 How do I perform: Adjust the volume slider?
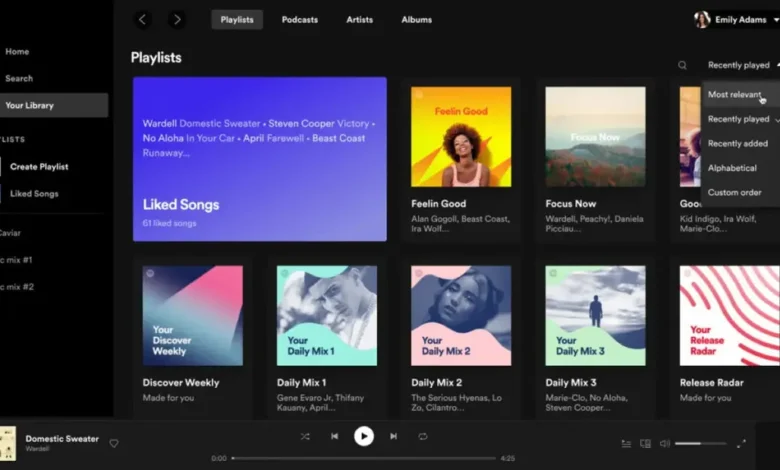pyautogui.click(x=700, y=443)
